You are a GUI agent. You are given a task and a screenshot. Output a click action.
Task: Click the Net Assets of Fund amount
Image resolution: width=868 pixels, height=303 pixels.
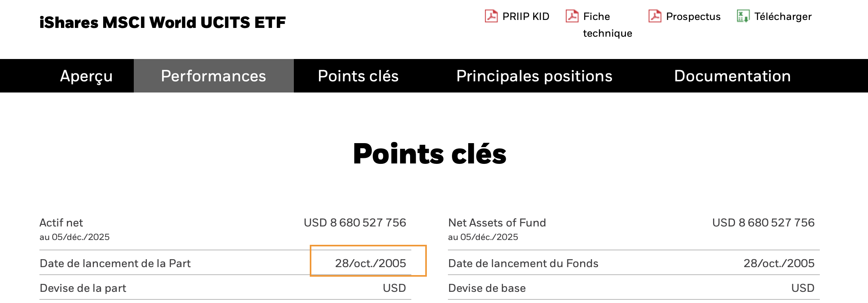[x=763, y=222]
